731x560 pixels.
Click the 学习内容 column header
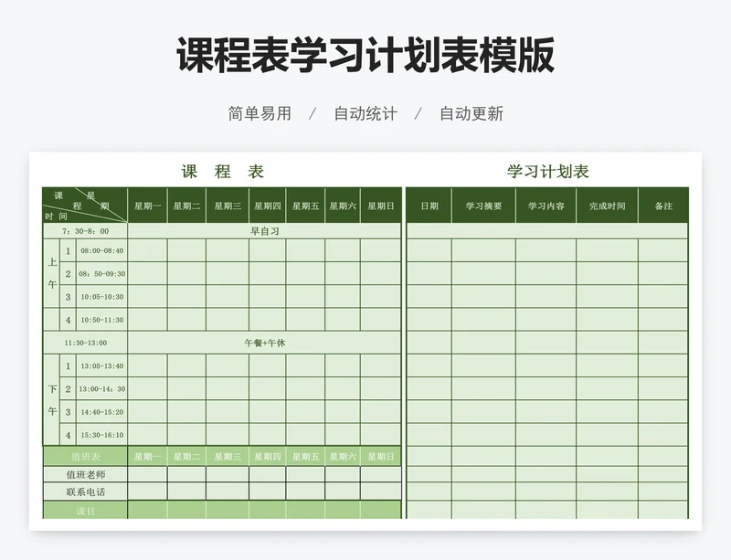tap(546, 206)
